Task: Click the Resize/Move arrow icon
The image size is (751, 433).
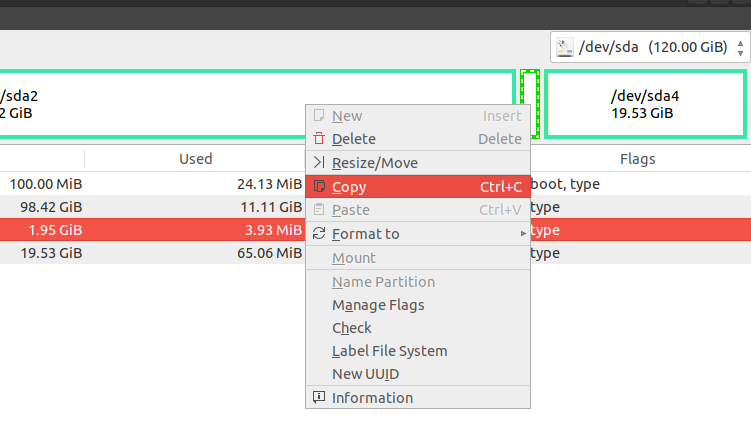Action: (319, 162)
